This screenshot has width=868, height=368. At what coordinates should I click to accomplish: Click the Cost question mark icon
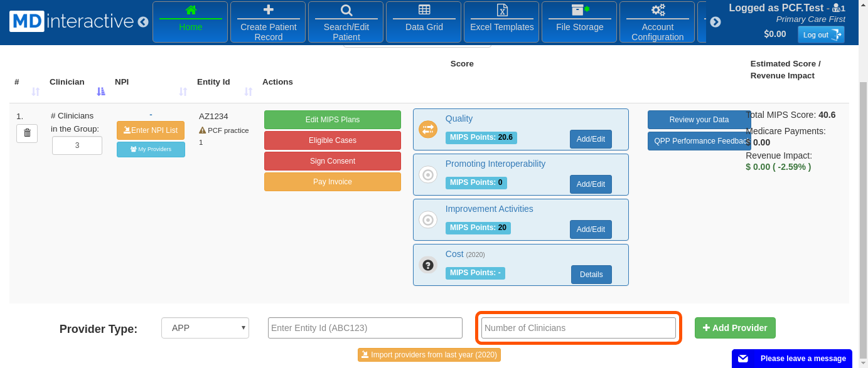[x=428, y=265]
